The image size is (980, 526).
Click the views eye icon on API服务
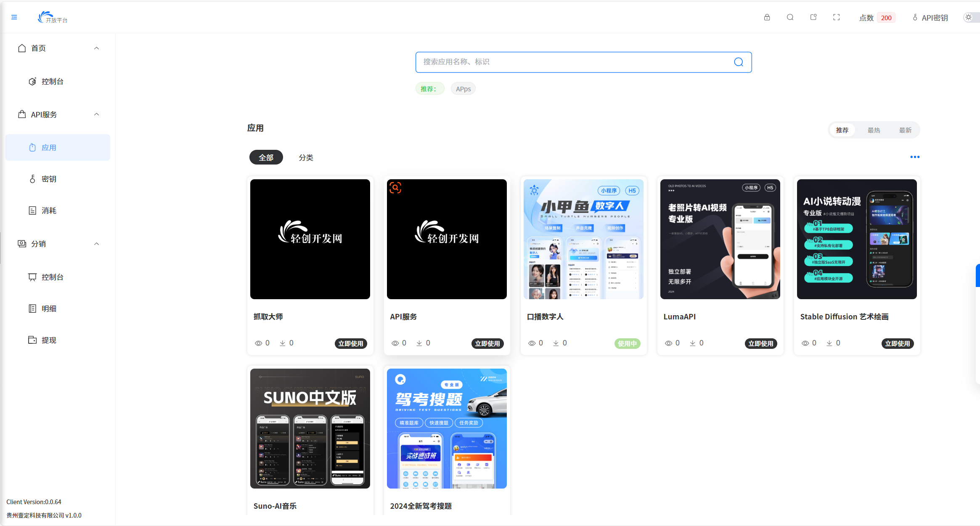tap(395, 343)
